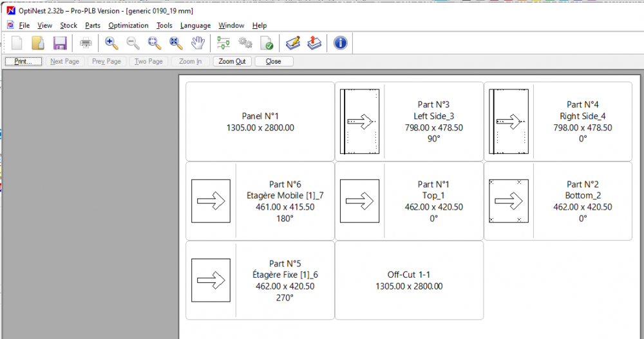This screenshot has width=644, height=339.
Task: Click the Next Page button
Action: pyautogui.click(x=65, y=61)
